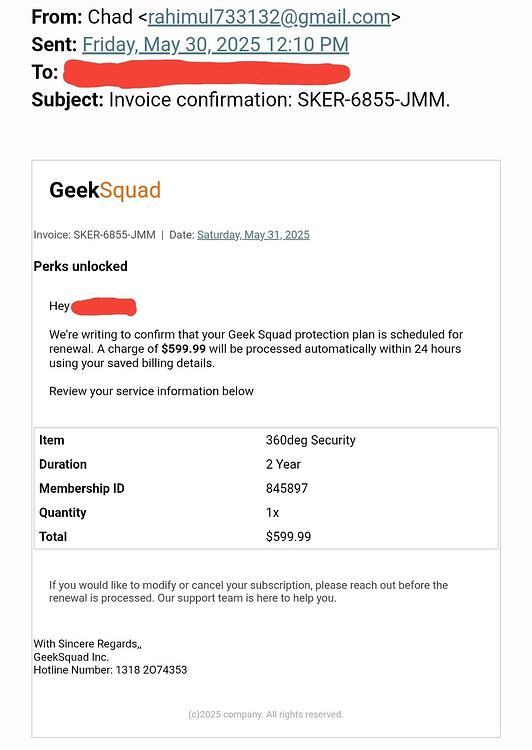
Task: Click the sent date Friday, May 30, 2025 link
Action: point(215,44)
